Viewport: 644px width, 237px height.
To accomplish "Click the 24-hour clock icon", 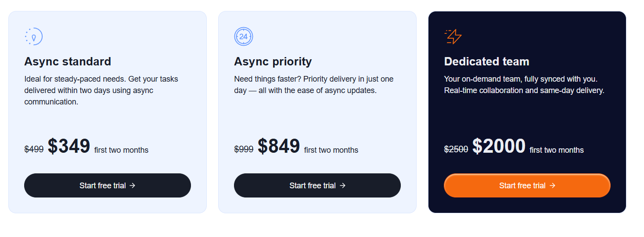I will pos(244,36).
